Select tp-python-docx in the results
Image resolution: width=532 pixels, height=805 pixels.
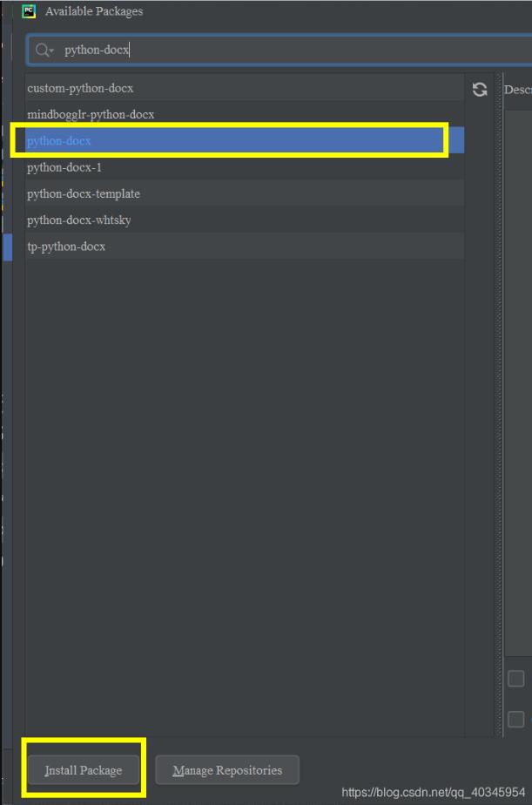pos(245,247)
